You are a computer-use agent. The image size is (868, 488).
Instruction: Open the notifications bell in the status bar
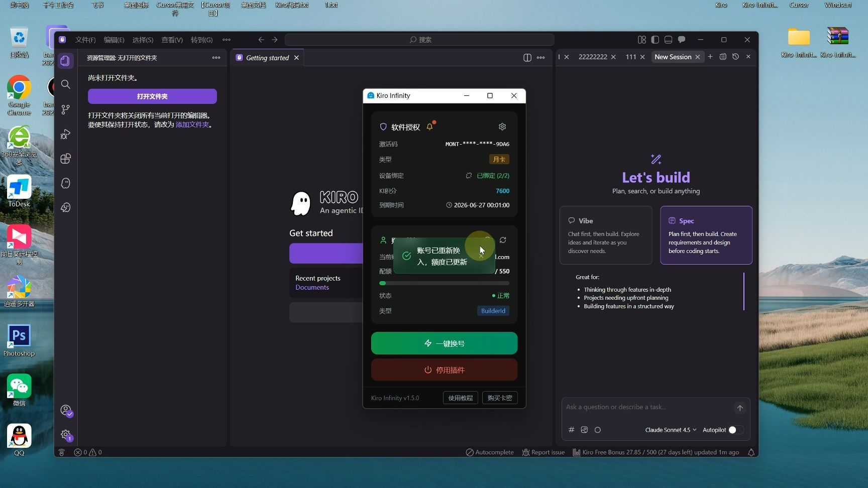[751, 452]
